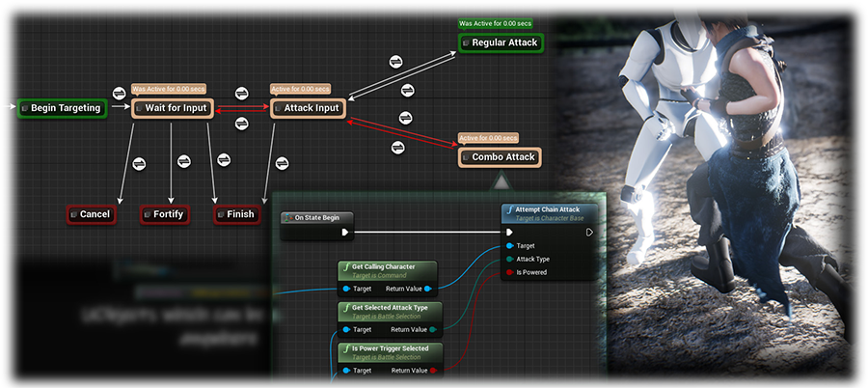868x388 pixels.
Task: Select the Cancel end state node
Action: tap(92, 214)
